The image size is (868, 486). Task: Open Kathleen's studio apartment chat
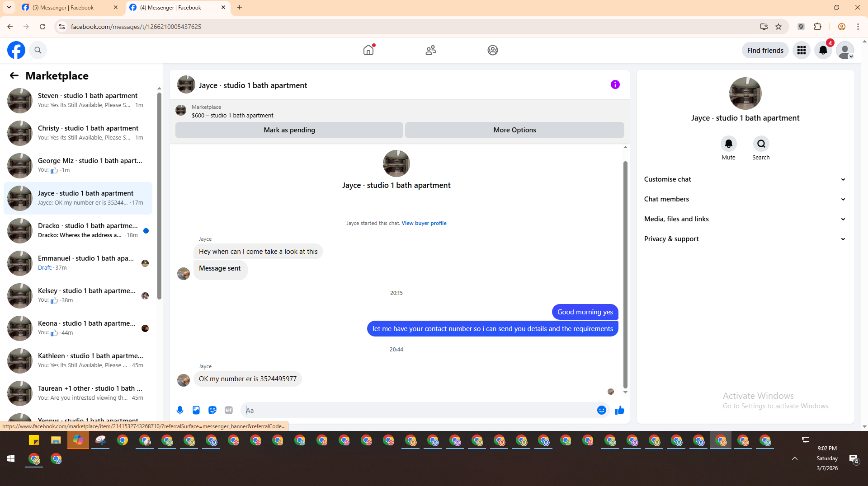[78, 360]
